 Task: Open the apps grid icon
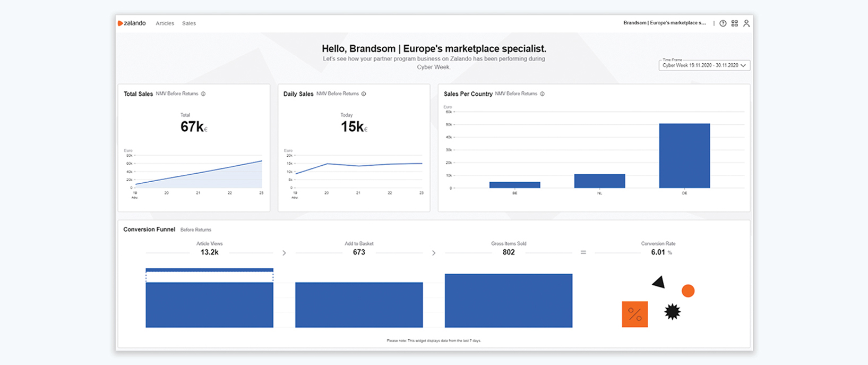[x=734, y=23]
